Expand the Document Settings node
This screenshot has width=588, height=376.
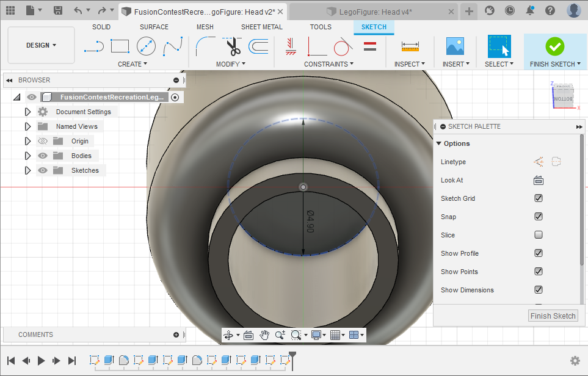(27, 112)
